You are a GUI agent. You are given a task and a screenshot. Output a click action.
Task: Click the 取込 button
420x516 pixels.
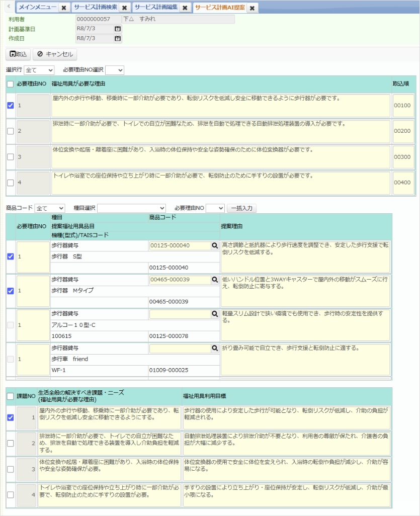(x=18, y=54)
